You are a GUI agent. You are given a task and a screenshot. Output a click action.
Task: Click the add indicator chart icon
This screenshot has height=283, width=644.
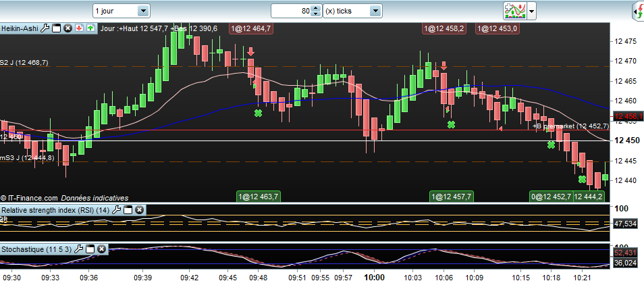point(515,11)
